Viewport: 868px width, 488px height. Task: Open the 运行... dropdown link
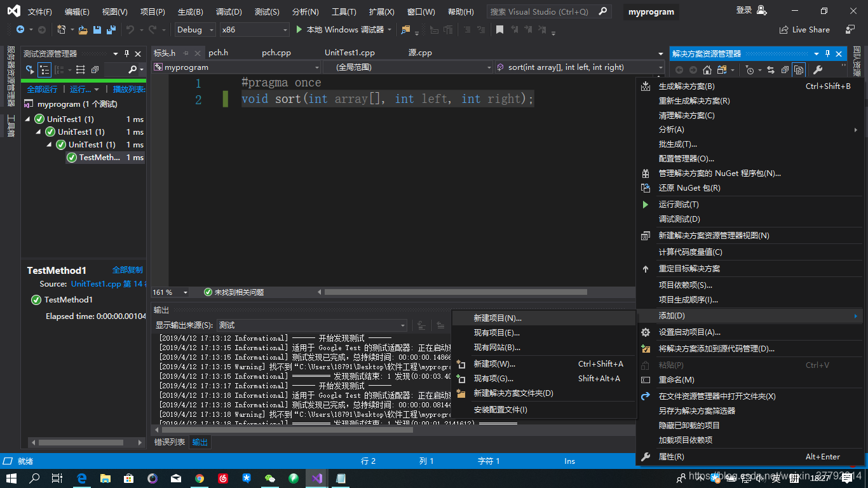point(85,89)
